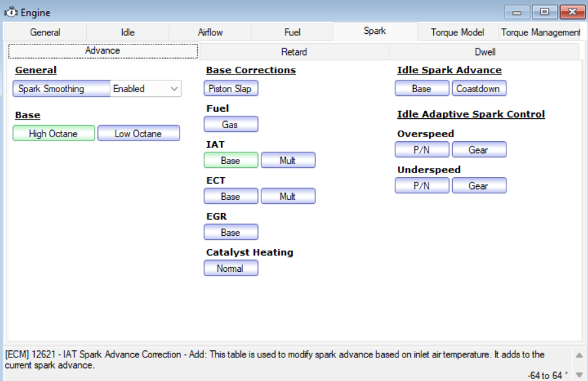Open the Fuel Gas correction table
This screenshot has width=588, height=381.
point(231,125)
